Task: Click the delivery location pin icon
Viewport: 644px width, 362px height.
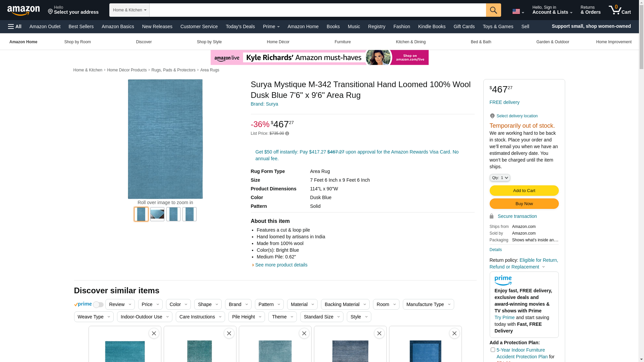Action: coord(492,116)
